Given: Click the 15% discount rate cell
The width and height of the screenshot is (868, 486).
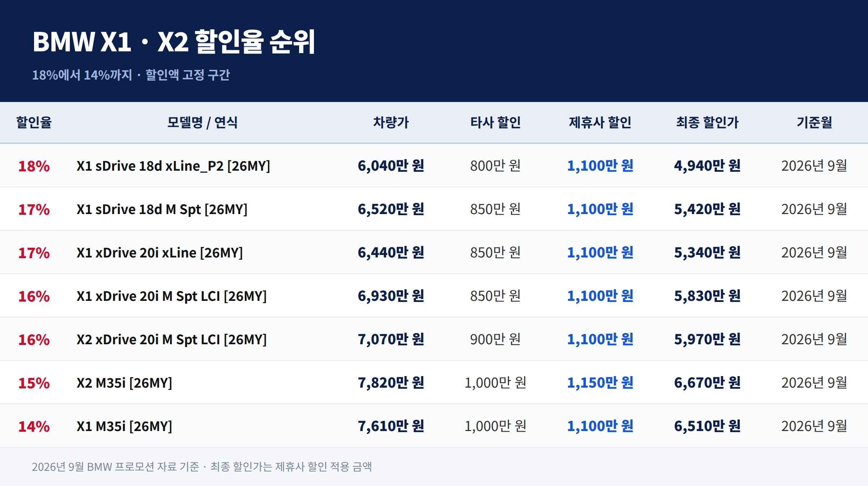Looking at the screenshot, I should 34,383.
